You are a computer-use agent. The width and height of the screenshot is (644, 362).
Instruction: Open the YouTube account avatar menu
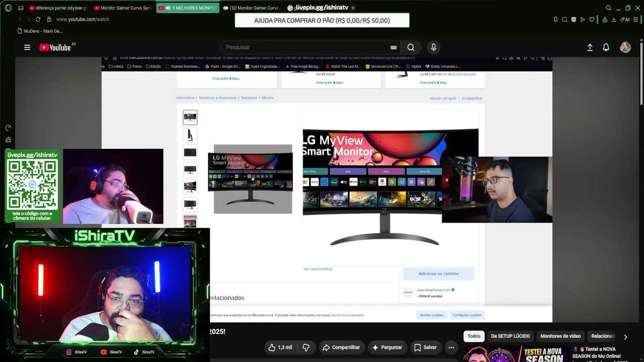tap(625, 47)
